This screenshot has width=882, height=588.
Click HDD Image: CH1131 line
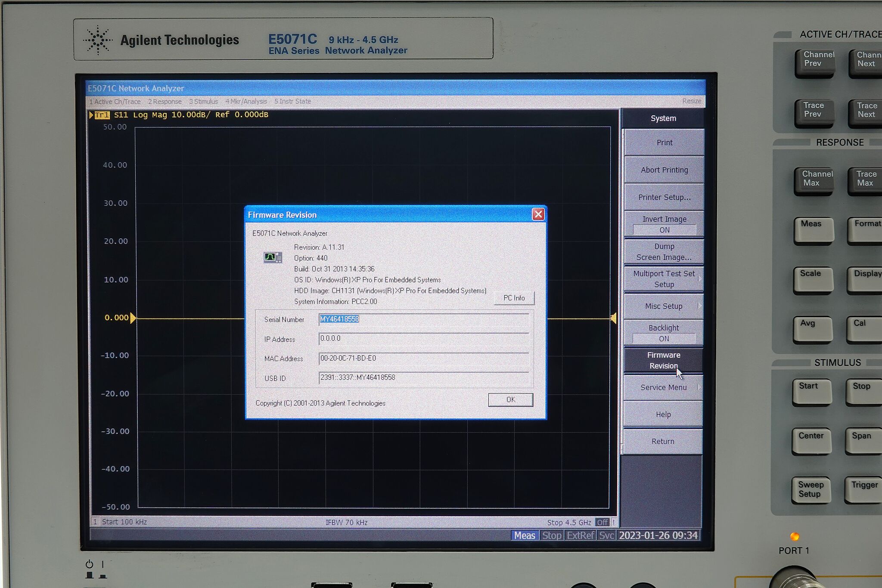point(390,291)
